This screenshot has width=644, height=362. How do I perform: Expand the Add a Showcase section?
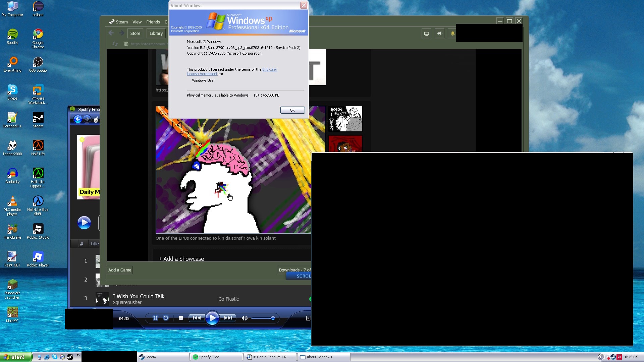181,259
